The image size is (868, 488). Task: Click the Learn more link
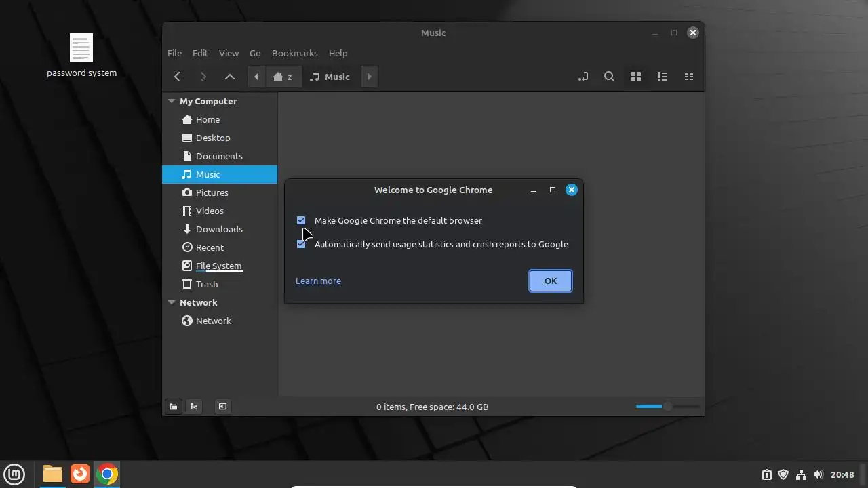point(318,281)
